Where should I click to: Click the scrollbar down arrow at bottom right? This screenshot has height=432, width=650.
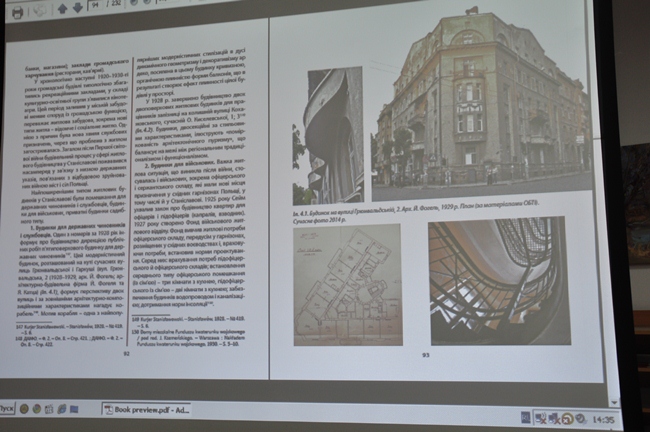(614, 402)
